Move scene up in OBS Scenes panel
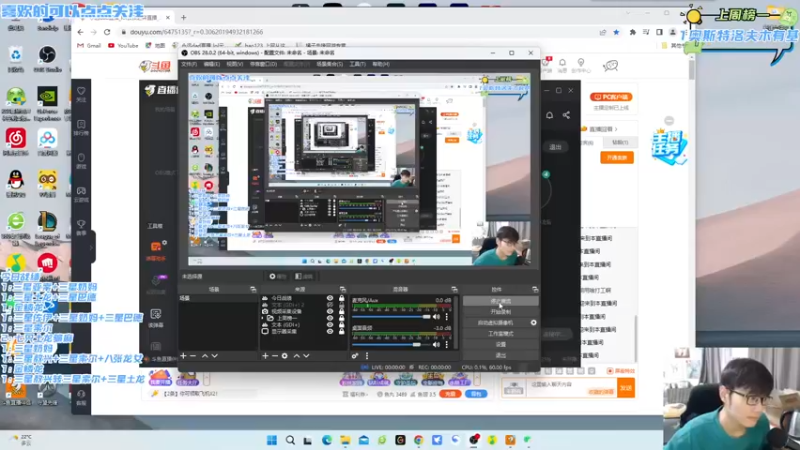The height and width of the screenshot is (450, 800). coord(205,356)
